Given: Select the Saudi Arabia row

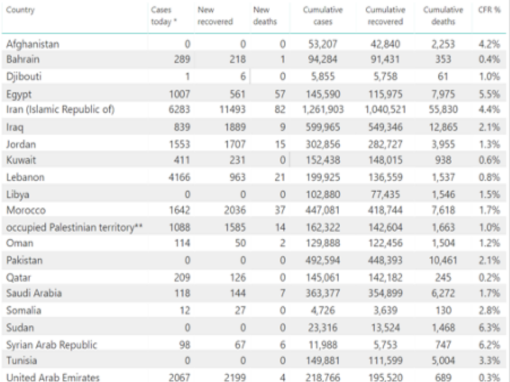Looking at the screenshot, I should [x=254, y=293].
